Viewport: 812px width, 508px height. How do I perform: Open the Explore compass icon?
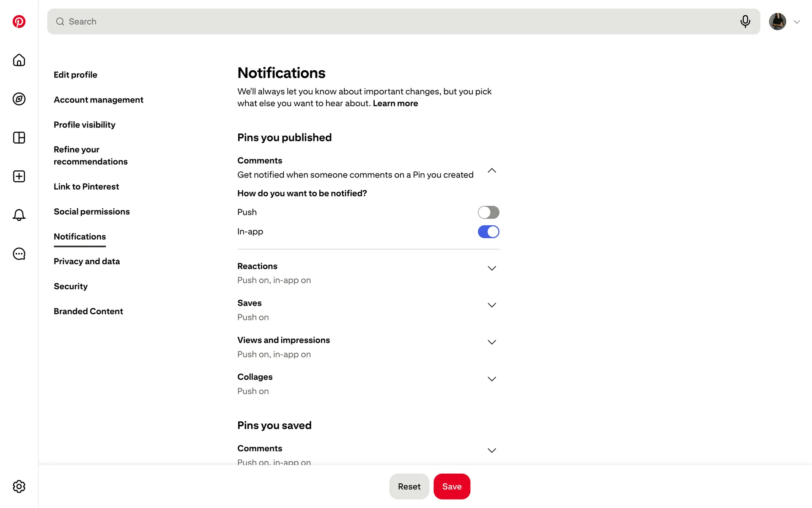click(19, 99)
